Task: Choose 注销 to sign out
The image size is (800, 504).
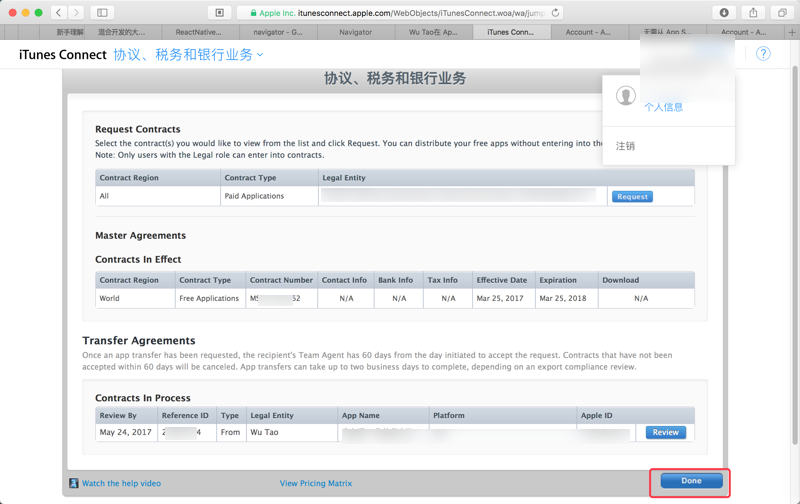Action: tap(625, 146)
